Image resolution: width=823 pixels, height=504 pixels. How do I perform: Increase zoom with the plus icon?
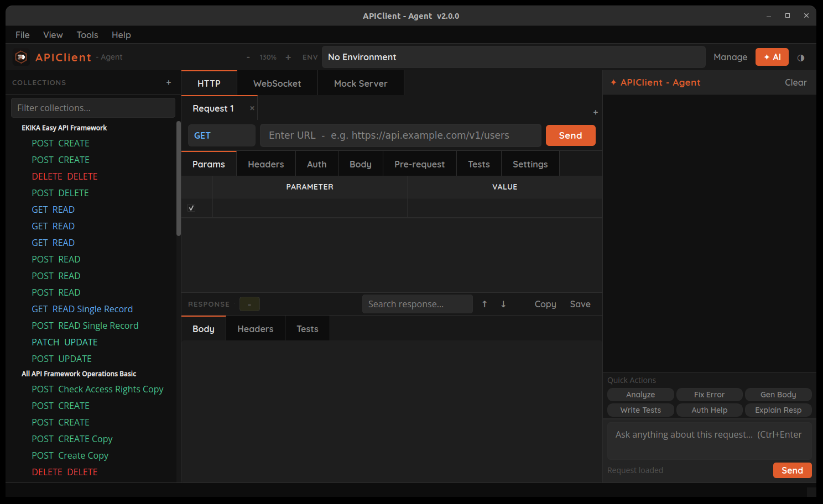288,57
